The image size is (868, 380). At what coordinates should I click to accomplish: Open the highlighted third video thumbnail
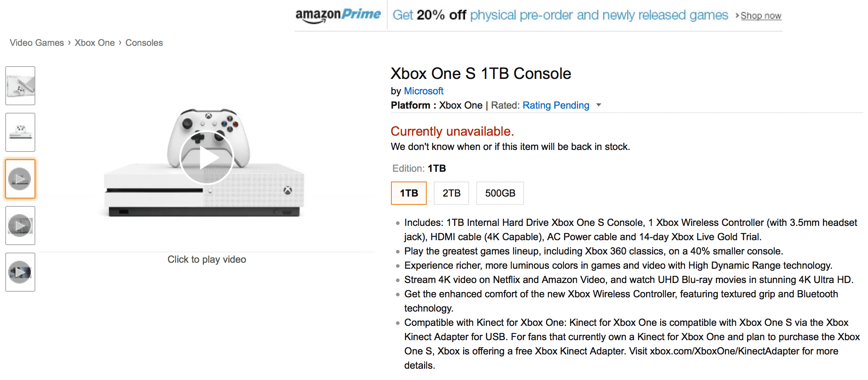[20, 179]
